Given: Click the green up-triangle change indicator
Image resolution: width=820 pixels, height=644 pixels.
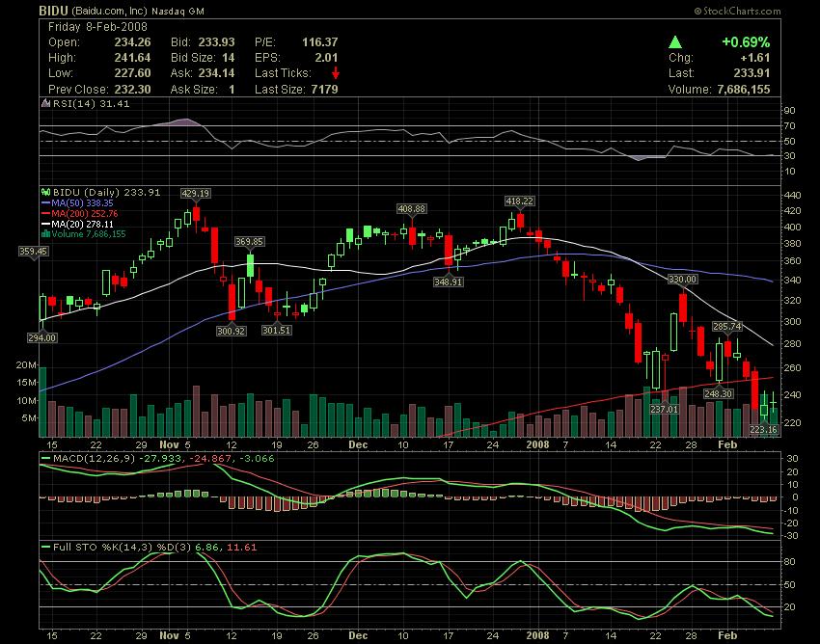Looking at the screenshot, I should (675, 42).
